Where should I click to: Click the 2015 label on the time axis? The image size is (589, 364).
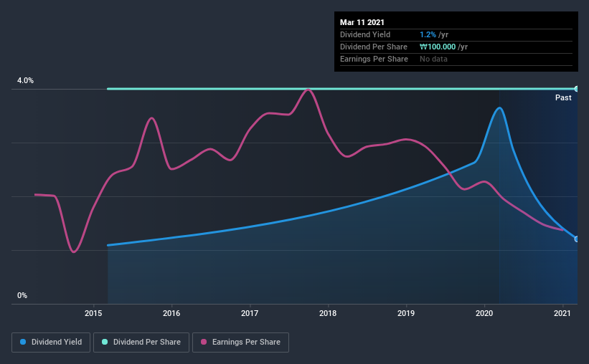coord(93,313)
